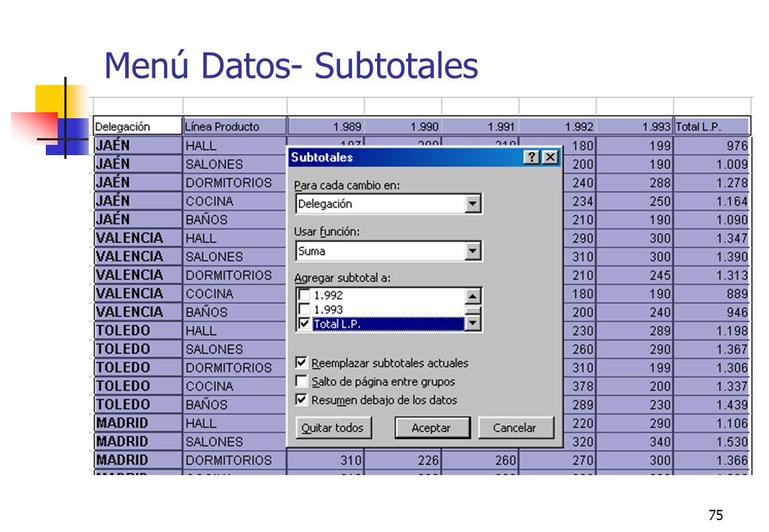
Task: Select the VALENCIA cell in the DORMITORIOS row
Action: point(138,275)
